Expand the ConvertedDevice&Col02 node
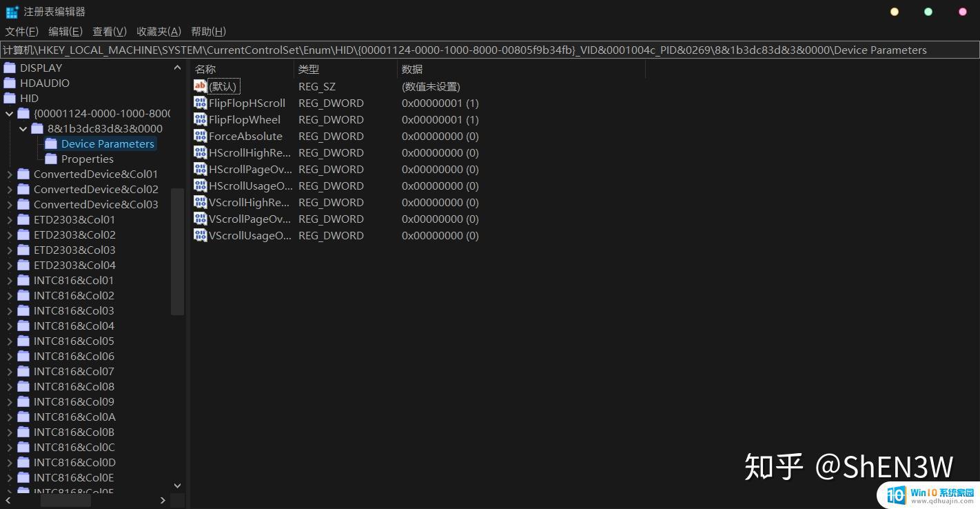The image size is (980, 509). [x=9, y=189]
